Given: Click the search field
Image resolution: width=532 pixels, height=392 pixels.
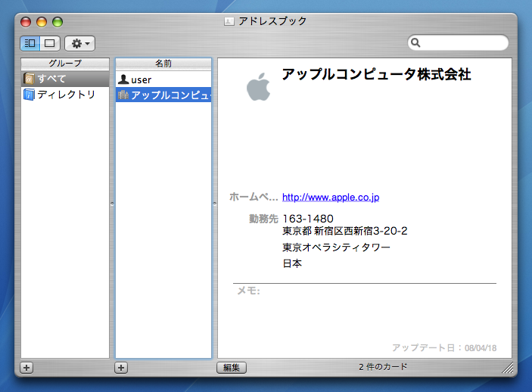Looking at the screenshot, I should click(458, 43).
